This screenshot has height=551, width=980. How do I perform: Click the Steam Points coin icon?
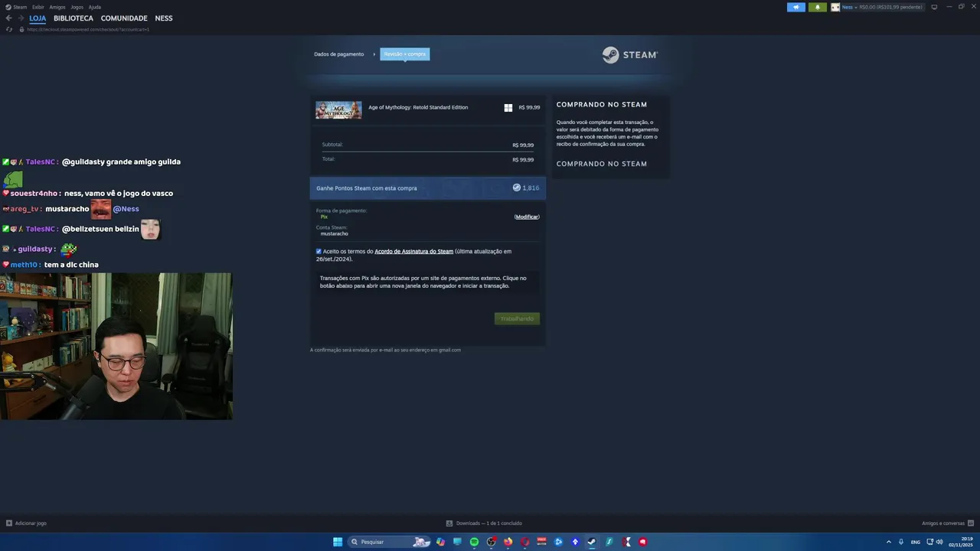[517, 187]
